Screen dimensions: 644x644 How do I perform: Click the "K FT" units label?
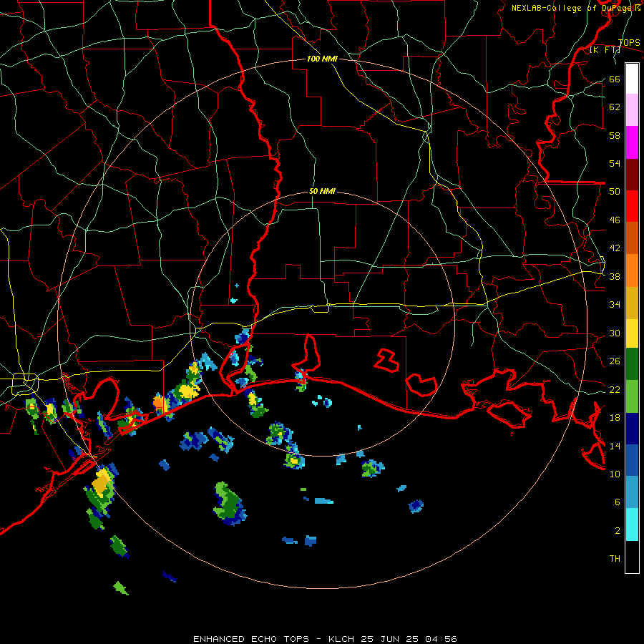coord(605,50)
